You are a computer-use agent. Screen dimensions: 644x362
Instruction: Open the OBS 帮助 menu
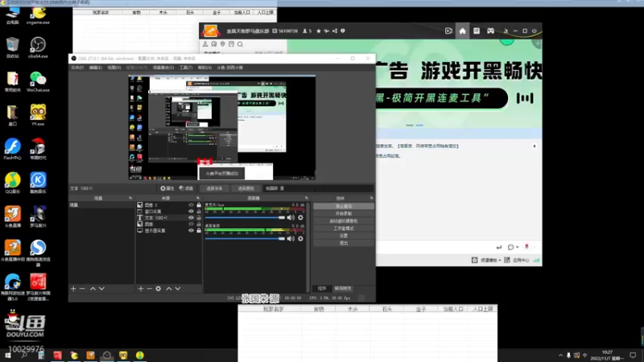coord(204,68)
